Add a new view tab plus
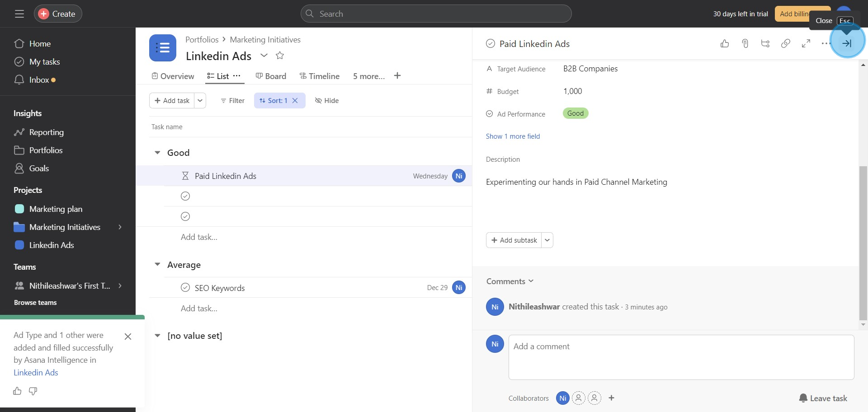 [397, 76]
